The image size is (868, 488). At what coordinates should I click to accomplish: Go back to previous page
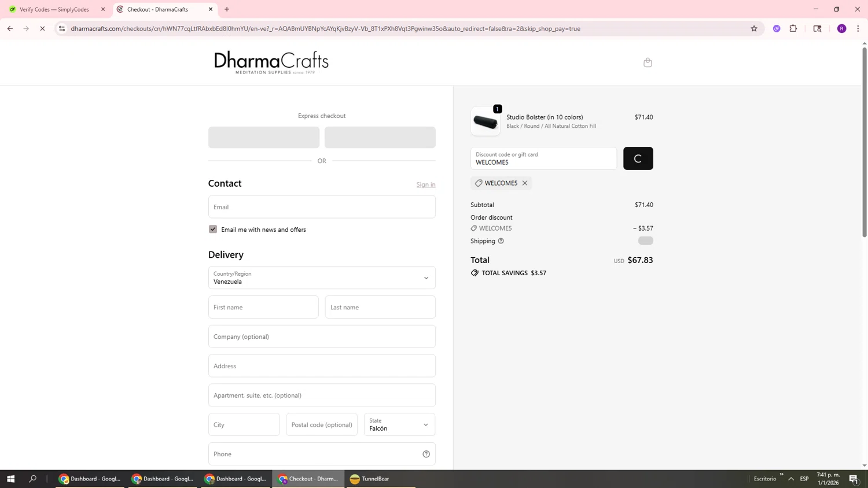point(10,28)
